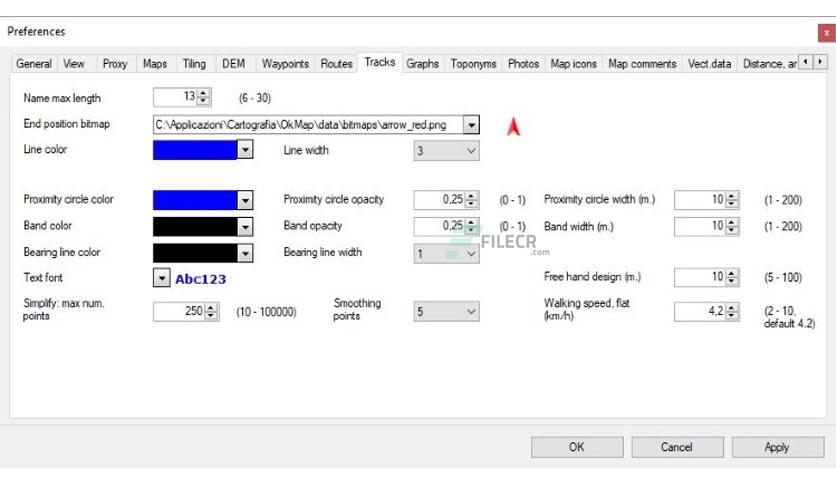The image size is (836, 484).
Task: Decrease Walking speed value
Action: tap(732, 316)
